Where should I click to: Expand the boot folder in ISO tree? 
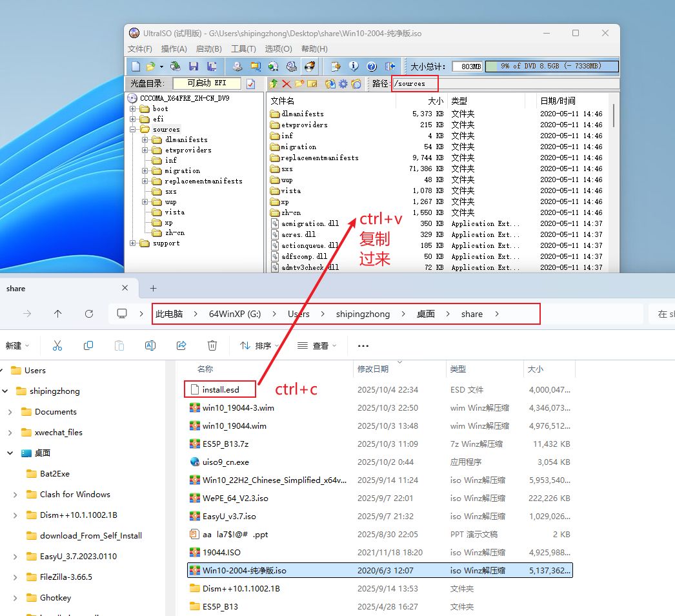pos(133,109)
